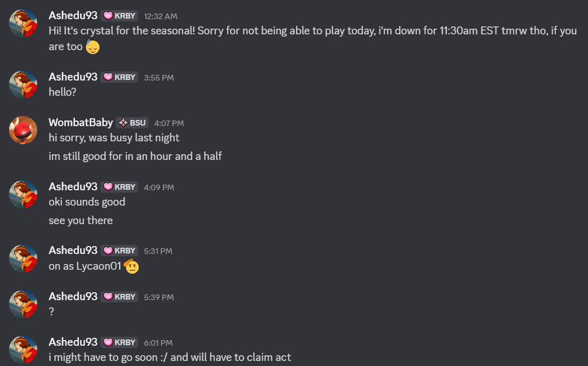Click the "im still good for in an hour" message
This screenshot has height=366, width=588.
(135, 156)
